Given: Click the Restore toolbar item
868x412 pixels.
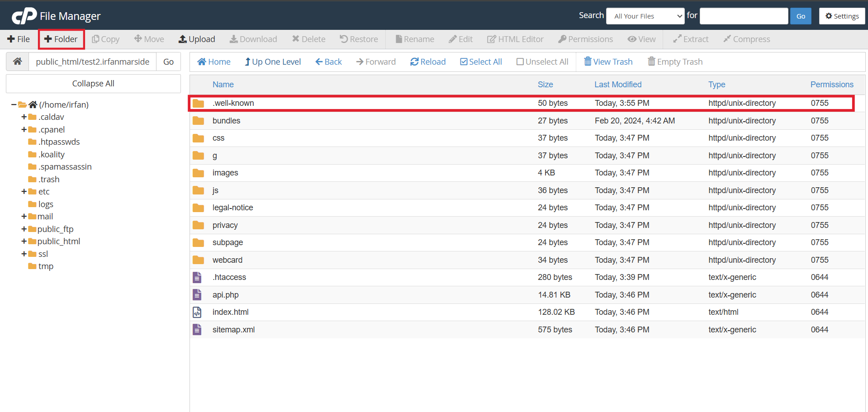Looking at the screenshot, I should point(359,39).
